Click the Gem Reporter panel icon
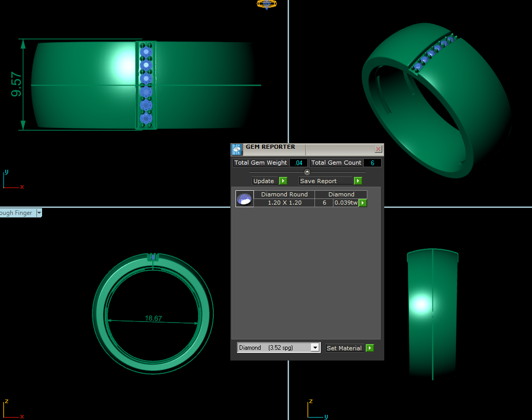This screenshot has height=420, width=532. 237,149
